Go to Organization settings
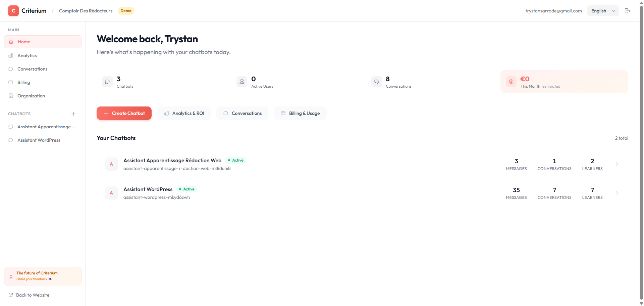Screen dimensions: 644x306 coord(31,95)
